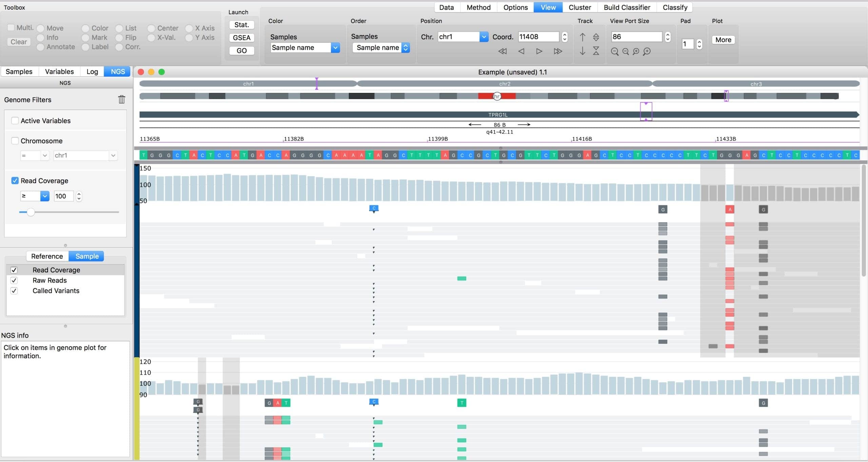Open the Chr. chromosome dropdown
The width and height of the screenshot is (868, 462).
484,37
